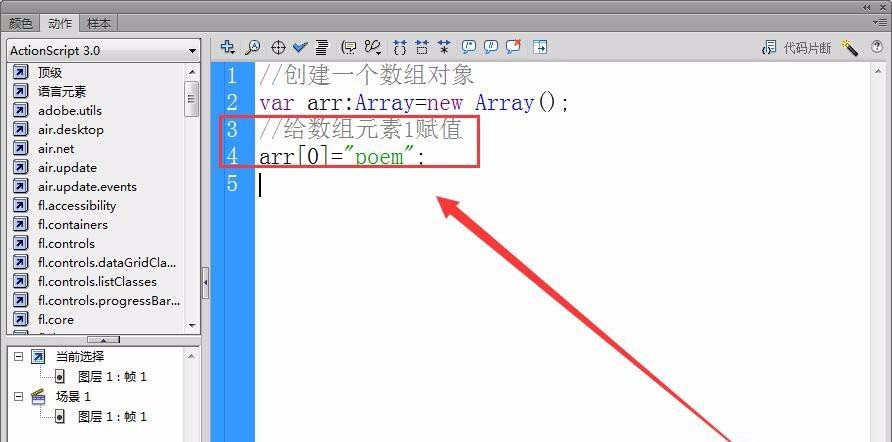Click code line var arr:Array=new Array();
Image resolution: width=892 pixels, height=442 pixels.
pyautogui.click(x=414, y=104)
